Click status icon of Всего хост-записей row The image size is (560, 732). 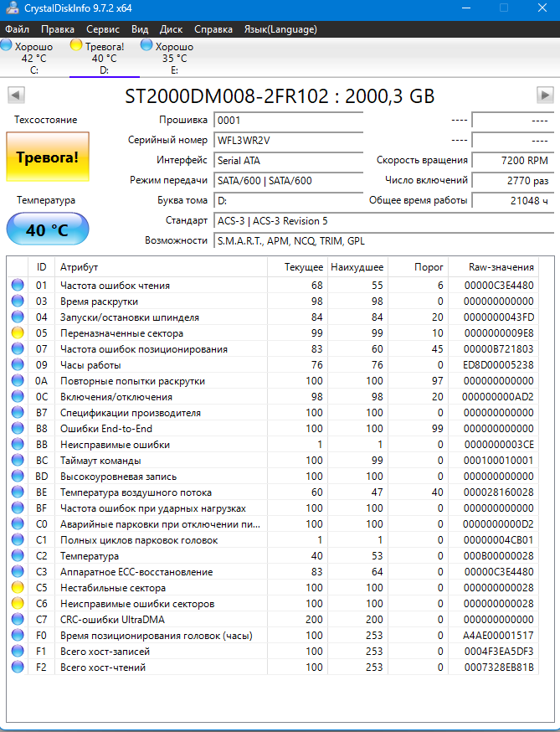[x=18, y=652]
